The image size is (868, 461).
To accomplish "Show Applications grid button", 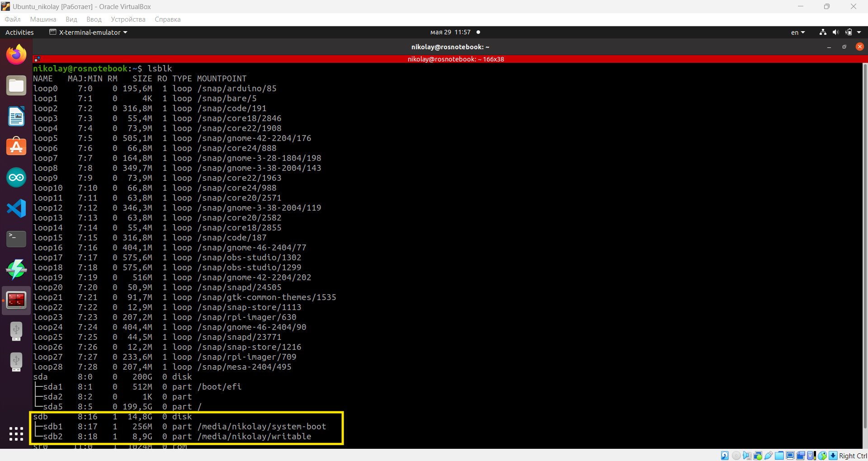I will 16,434.
